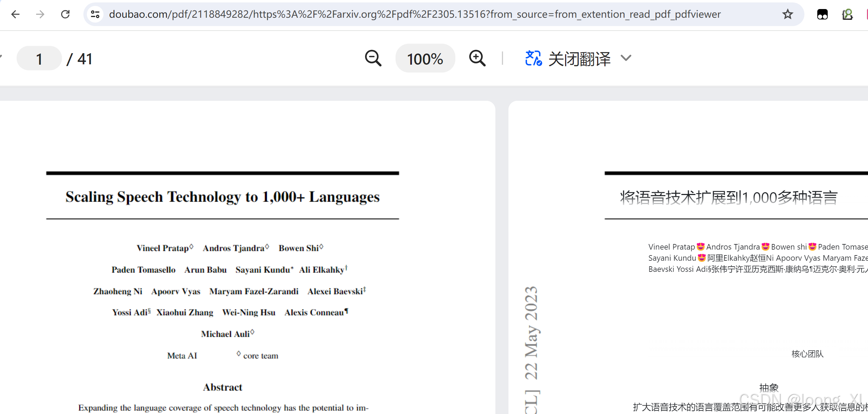Click the browser back arrow

tap(15, 14)
